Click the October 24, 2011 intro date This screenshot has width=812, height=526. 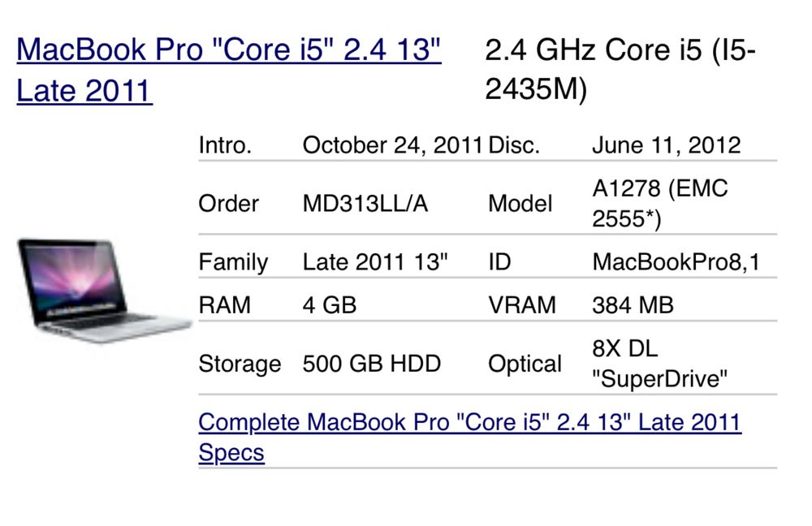(393, 145)
